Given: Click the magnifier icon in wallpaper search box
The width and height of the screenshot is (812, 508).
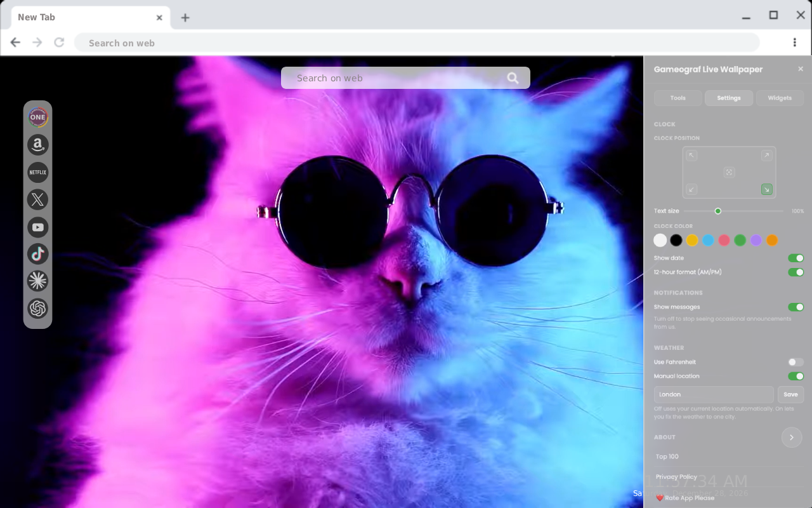Looking at the screenshot, I should (513, 78).
